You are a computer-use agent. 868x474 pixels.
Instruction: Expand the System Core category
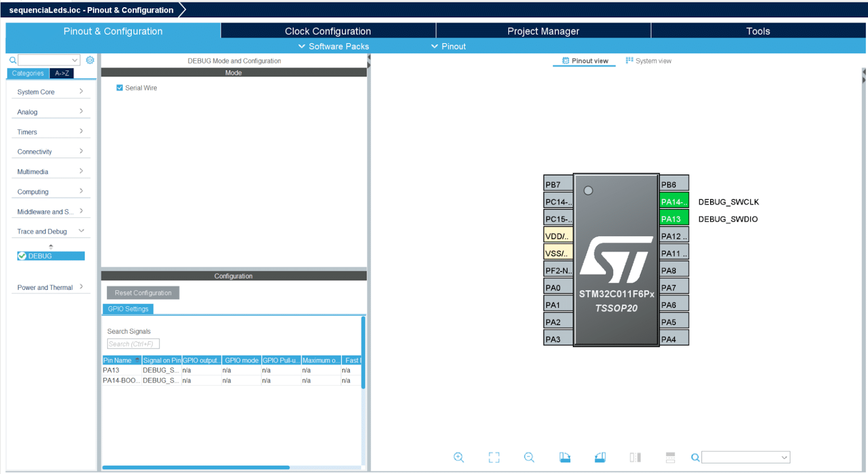tap(50, 92)
